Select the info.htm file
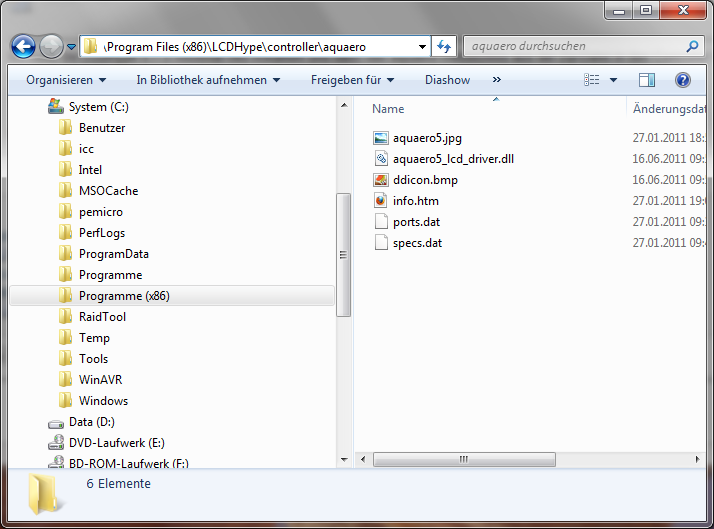Viewport: 714px width, 529px height. (x=415, y=201)
